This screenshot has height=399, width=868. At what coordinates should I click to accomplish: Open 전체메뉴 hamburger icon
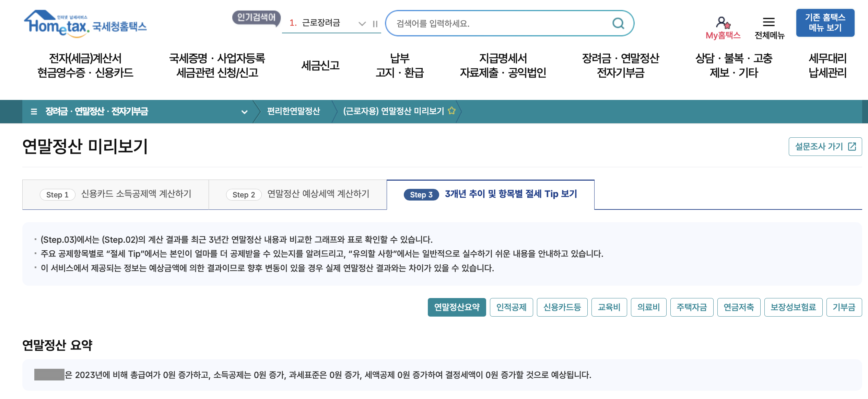769,22
